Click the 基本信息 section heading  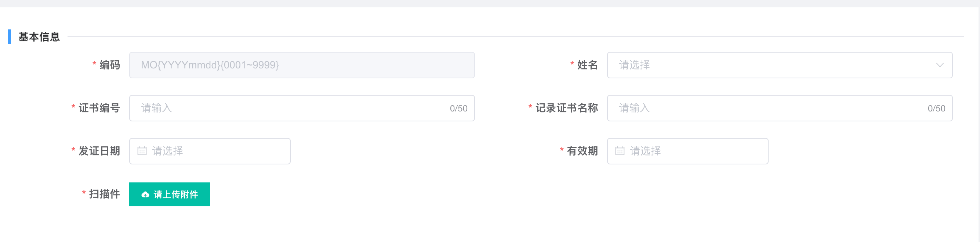[x=39, y=37]
